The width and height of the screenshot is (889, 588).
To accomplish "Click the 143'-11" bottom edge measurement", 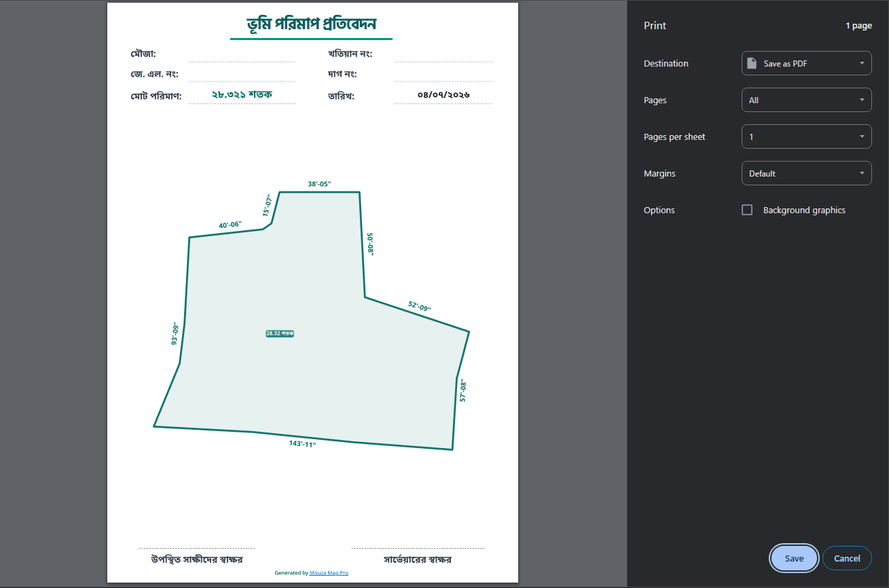I will tap(303, 443).
